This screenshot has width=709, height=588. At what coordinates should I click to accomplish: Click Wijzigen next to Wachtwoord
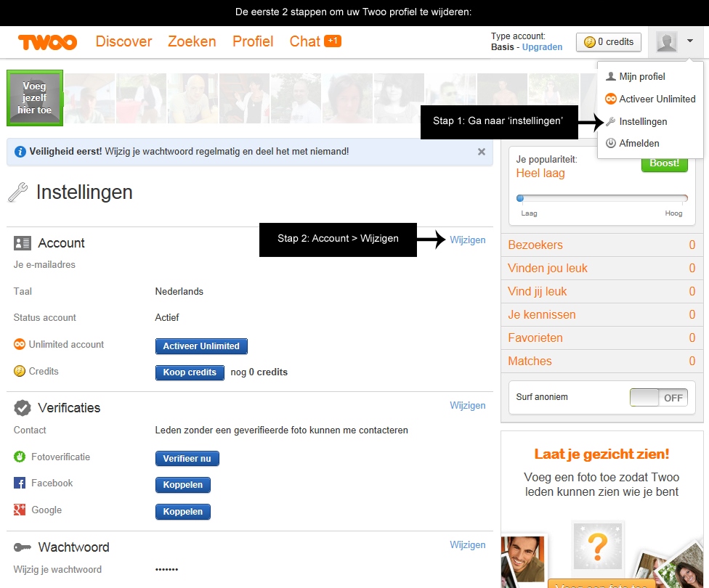(468, 545)
